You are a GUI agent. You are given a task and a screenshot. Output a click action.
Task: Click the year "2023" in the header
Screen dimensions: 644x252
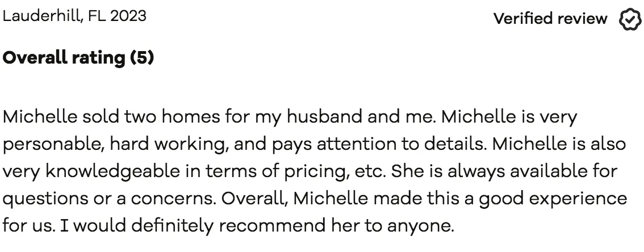pos(128,16)
